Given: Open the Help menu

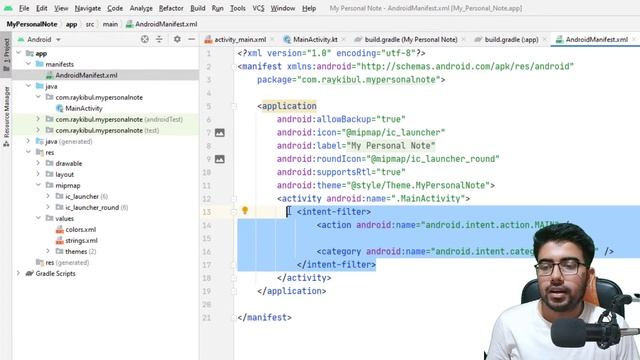Looking at the screenshot, I should [309, 8].
